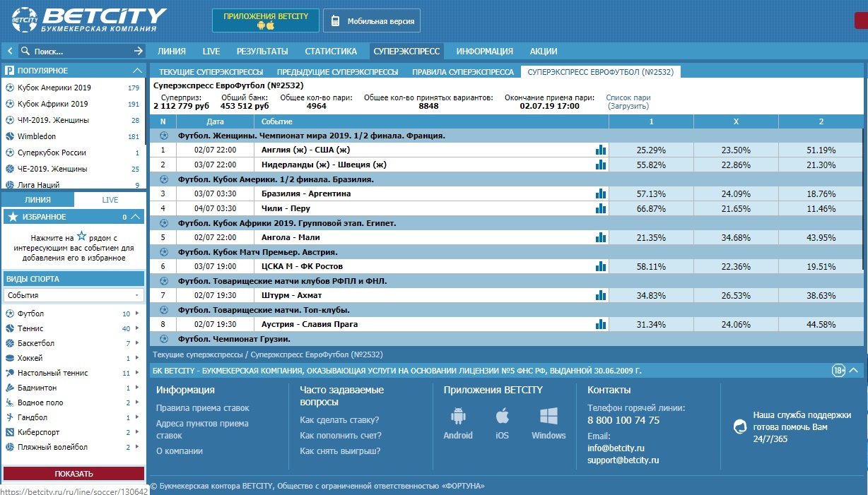868x495 pixels.
Task: Collapse the footer with the chevron next to 18+
Action: pos(854,370)
